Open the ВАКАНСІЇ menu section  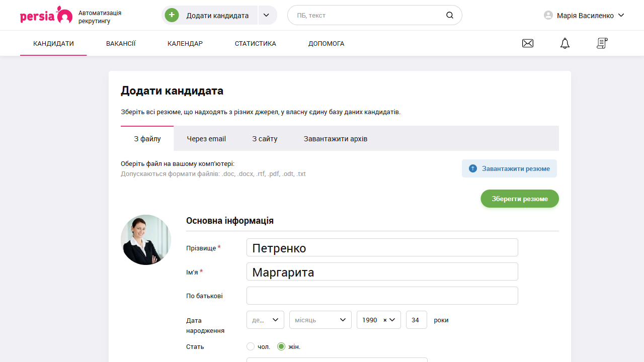[x=121, y=43]
